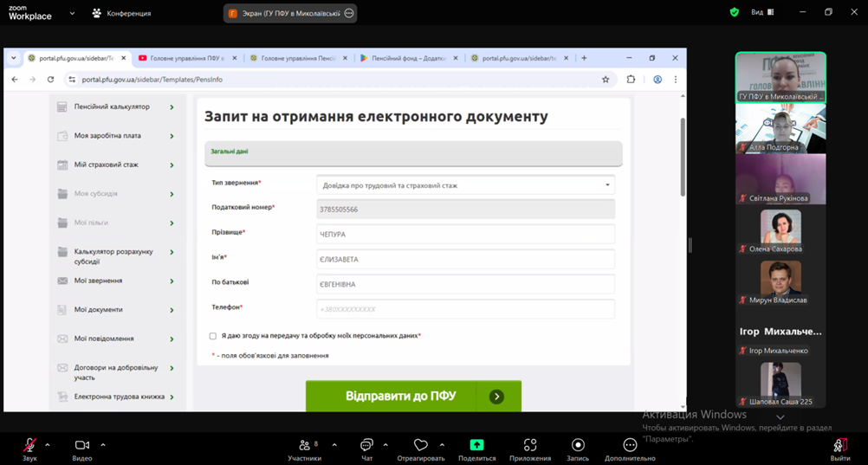Switch to the last portal.pfu.gov.ua browser tab
This screenshot has height=465, width=868.
tap(520, 58)
